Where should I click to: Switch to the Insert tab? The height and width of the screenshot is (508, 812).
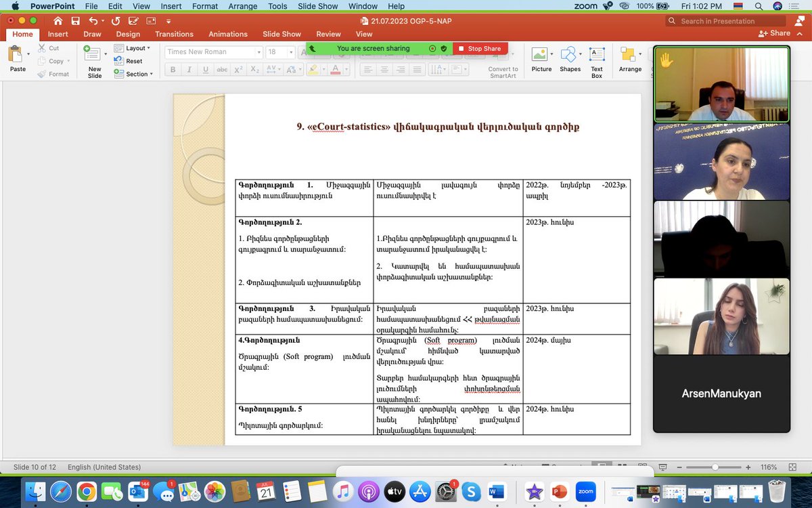[58, 34]
